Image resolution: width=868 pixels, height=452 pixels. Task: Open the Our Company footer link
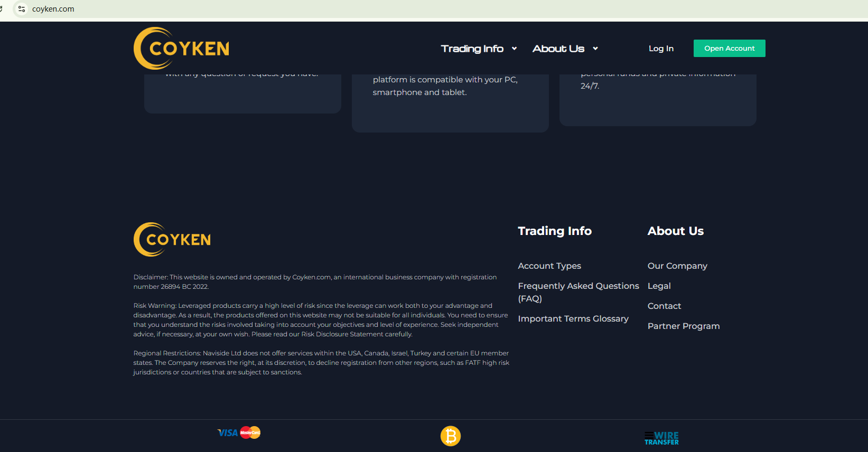click(x=677, y=266)
